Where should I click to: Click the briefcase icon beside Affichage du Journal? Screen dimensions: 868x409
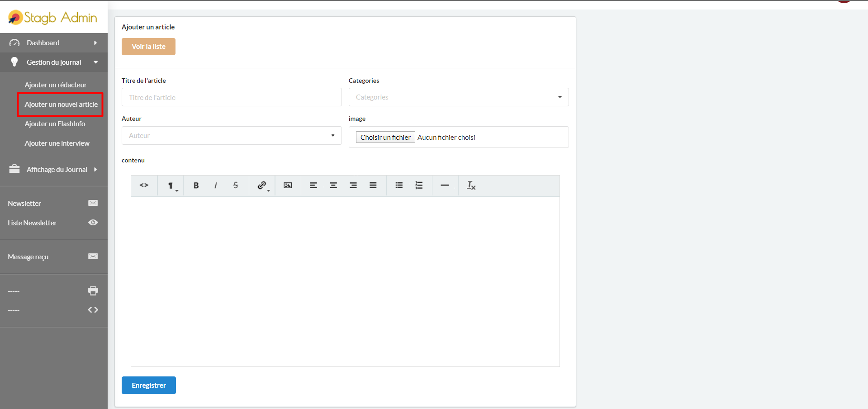click(x=14, y=169)
